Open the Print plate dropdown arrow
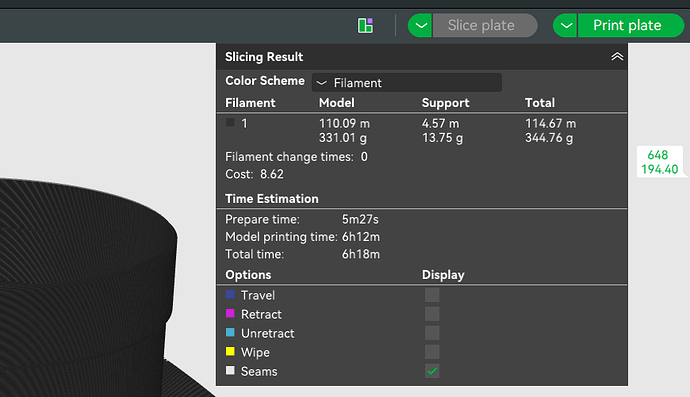 click(x=565, y=26)
